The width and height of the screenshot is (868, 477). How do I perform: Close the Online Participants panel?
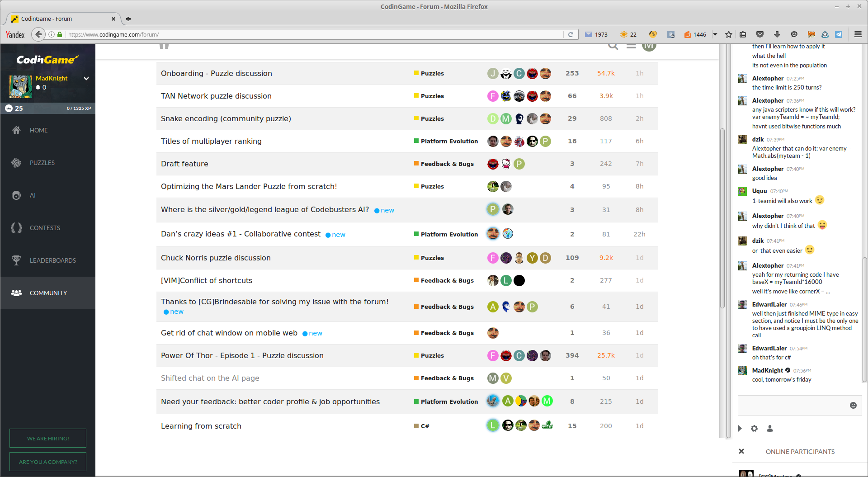(x=741, y=451)
